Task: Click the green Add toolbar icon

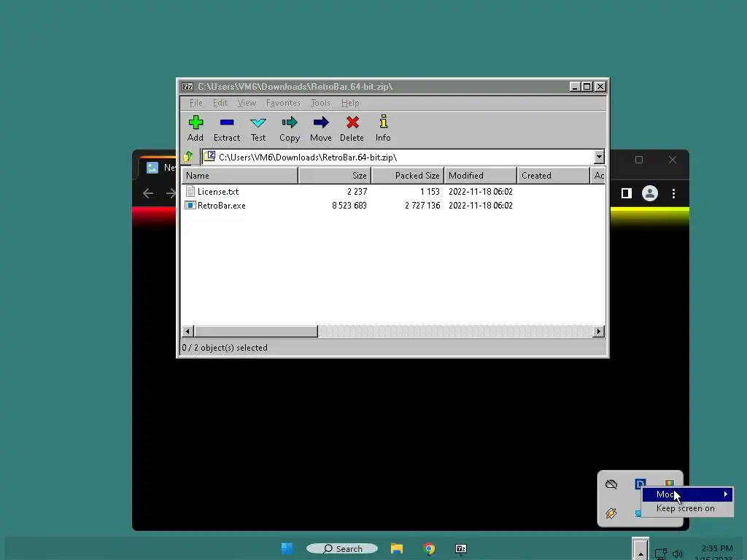Action: [x=196, y=122]
